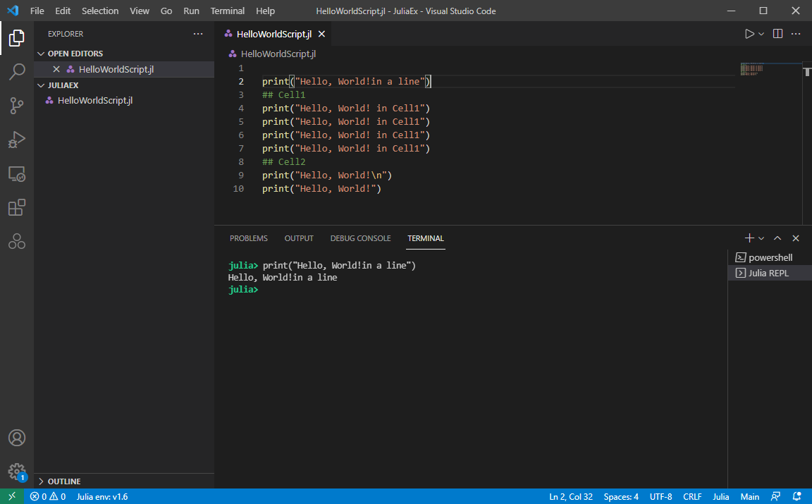Open the Accounts menu icon
Image resolution: width=812 pixels, height=504 pixels.
click(17, 438)
